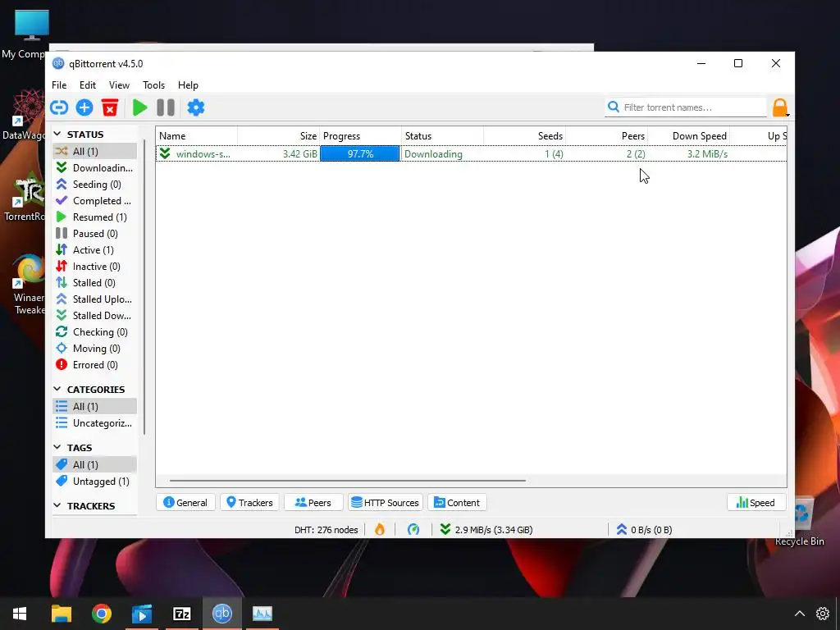Select the Moving (0) filter
The width and height of the screenshot is (840, 630).
click(x=95, y=348)
